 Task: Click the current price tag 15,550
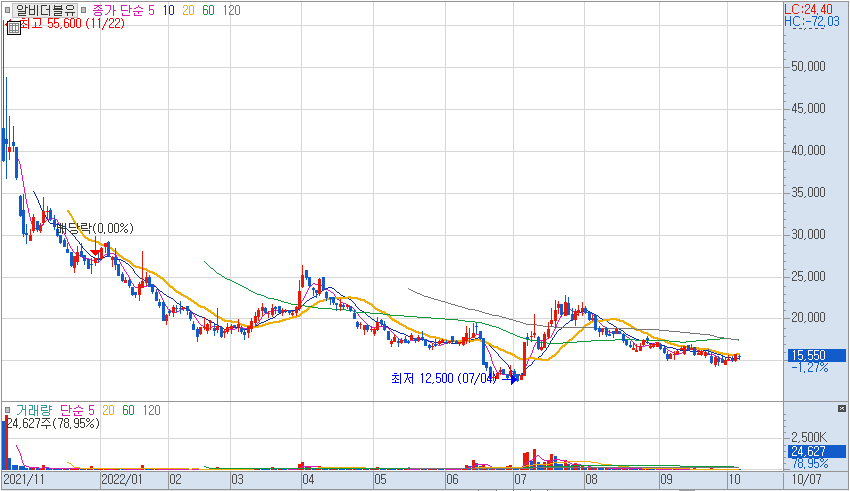tap(815, 356)
